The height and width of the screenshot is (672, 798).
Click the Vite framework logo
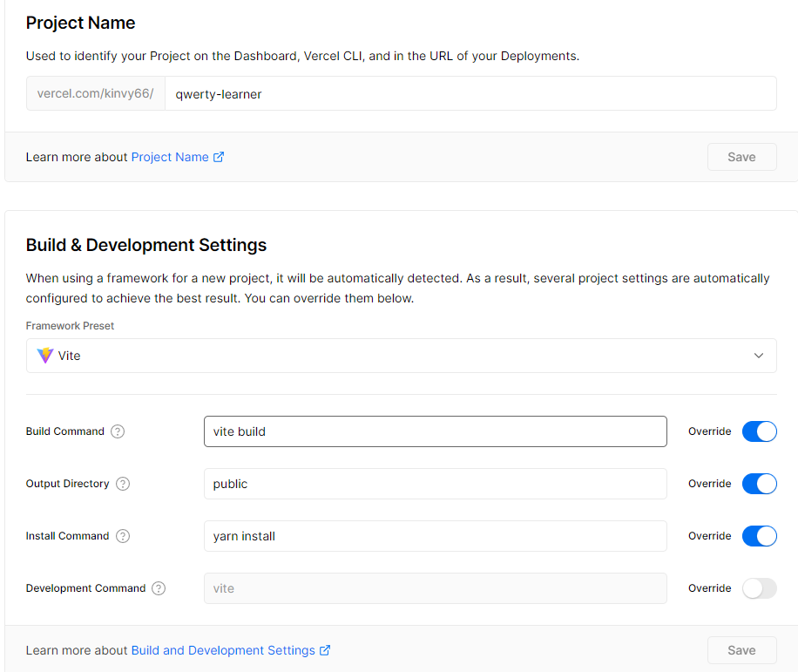pyautogui.click(x=45, y=356)
